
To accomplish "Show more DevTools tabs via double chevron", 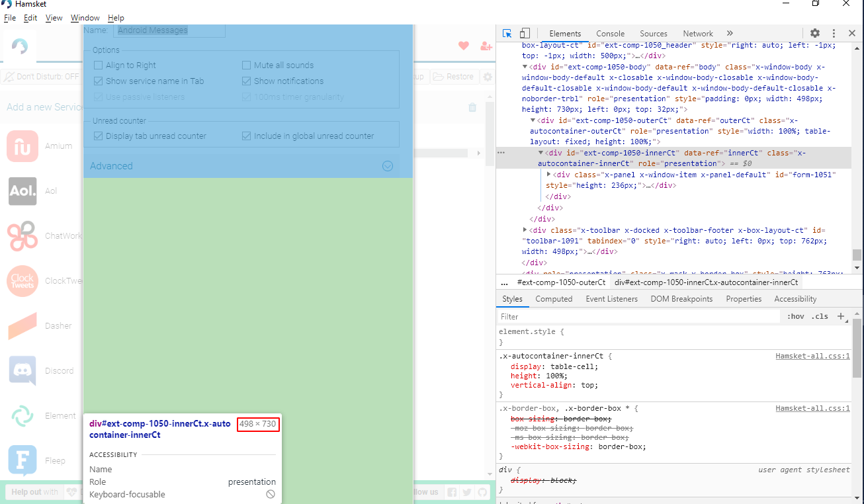I will pos(730,33).
